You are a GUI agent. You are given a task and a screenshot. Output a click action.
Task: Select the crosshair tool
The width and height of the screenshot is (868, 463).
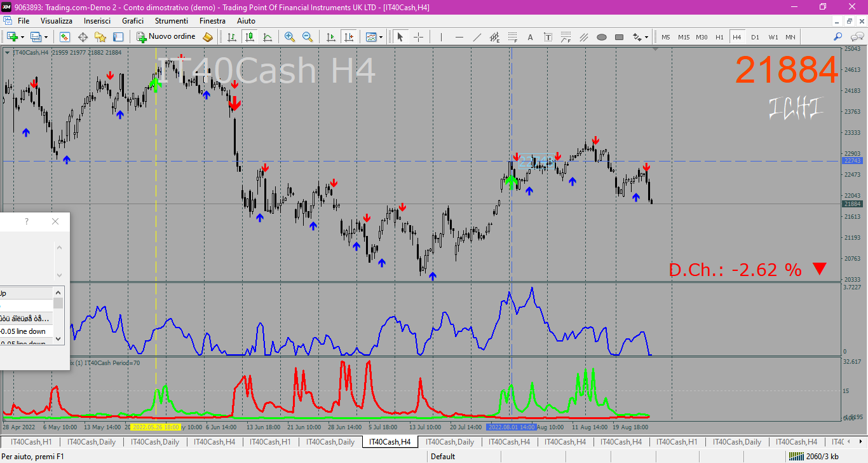click(418, 37)
